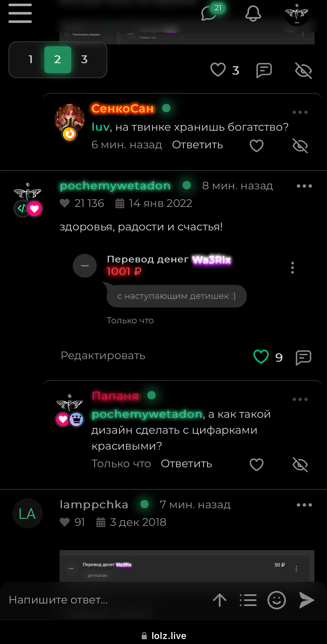This screenshot has height=644, width=327.
Task: Open the notifications bell
Action: [x=253, y=13]
